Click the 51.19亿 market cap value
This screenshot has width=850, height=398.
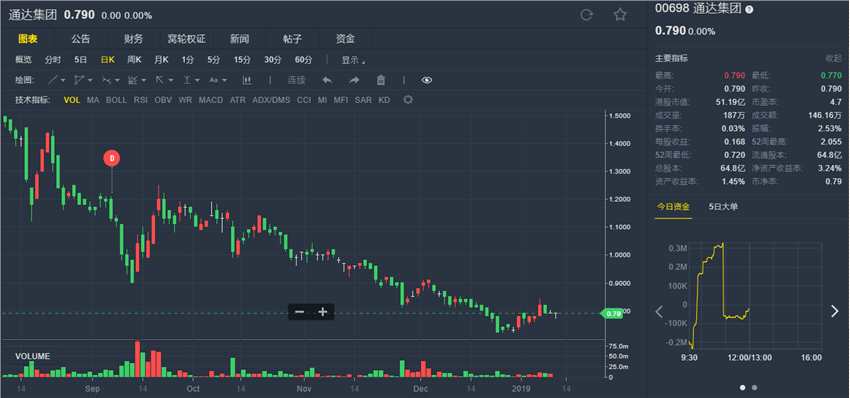[730, 102]
